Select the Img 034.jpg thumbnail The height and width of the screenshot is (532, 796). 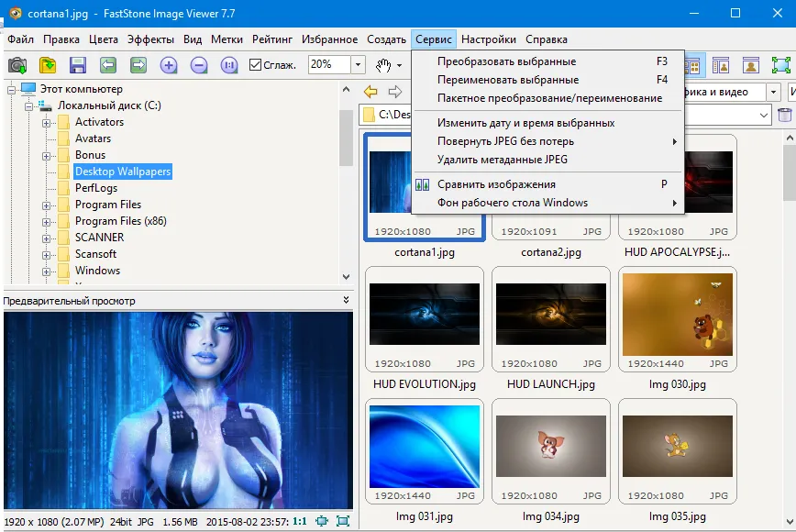click(x=551, y=451)
